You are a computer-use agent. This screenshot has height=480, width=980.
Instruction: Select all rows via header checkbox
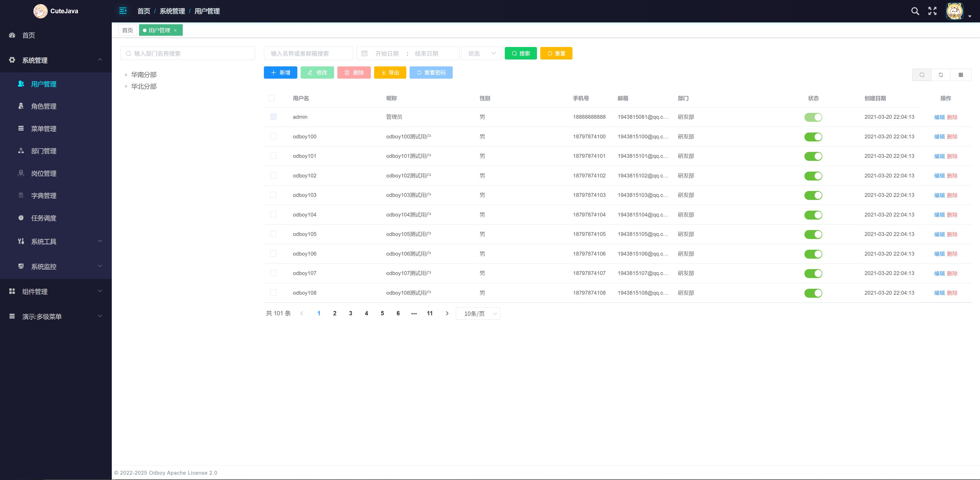coord(271,98)
